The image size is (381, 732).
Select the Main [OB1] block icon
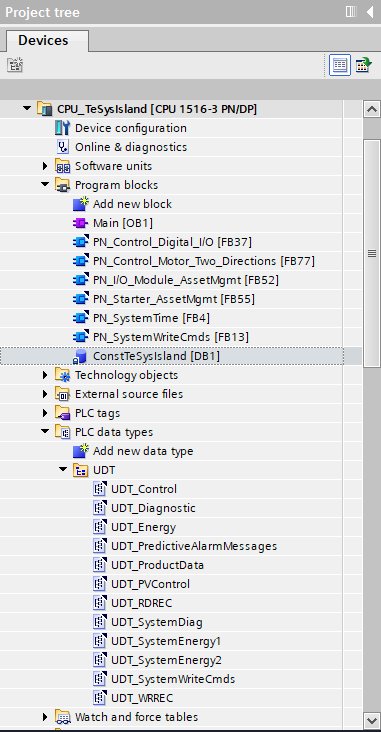coord(80,223)
